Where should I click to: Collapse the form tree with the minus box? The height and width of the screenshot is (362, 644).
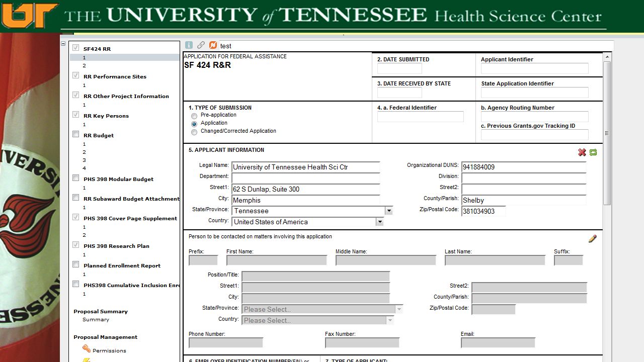click(x=63, y=44)
